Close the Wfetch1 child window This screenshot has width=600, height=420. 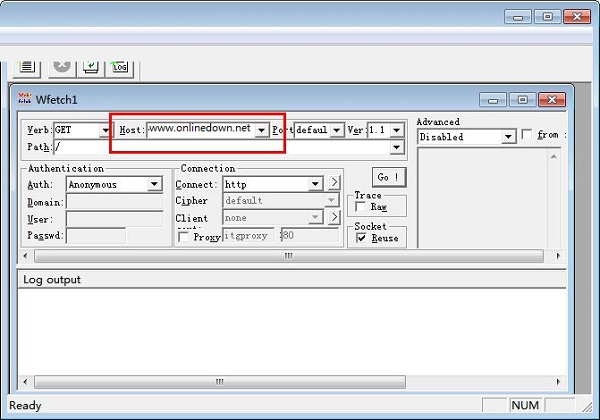tap(551, 100)
